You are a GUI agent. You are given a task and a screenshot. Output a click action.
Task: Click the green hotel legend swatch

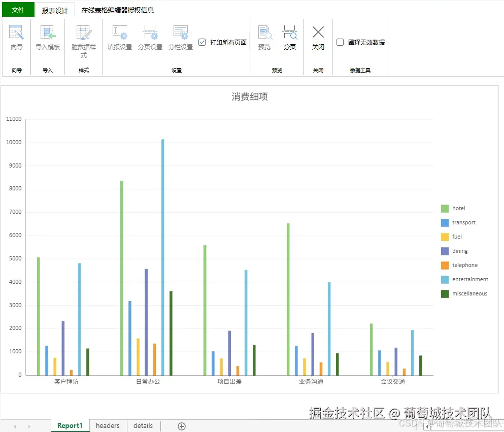[445, 208]
